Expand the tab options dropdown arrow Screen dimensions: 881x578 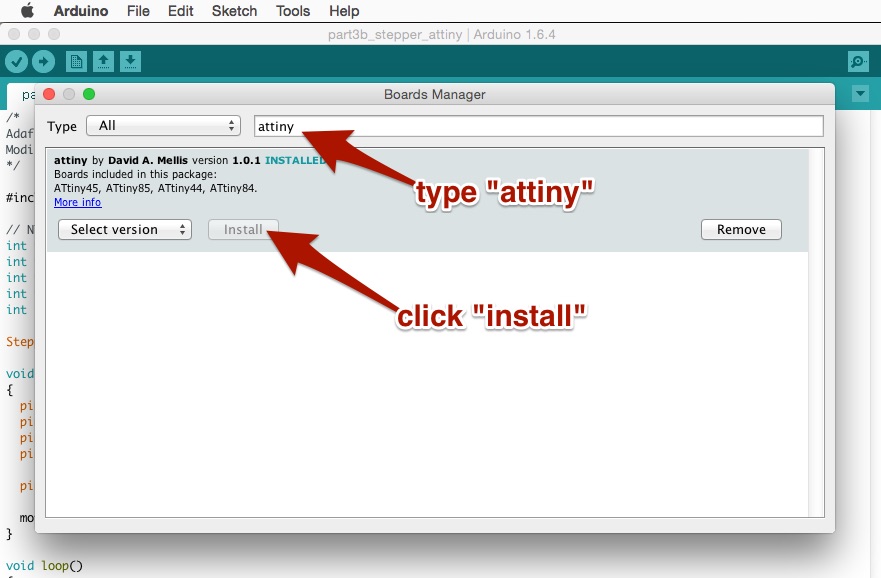[860, 93]
